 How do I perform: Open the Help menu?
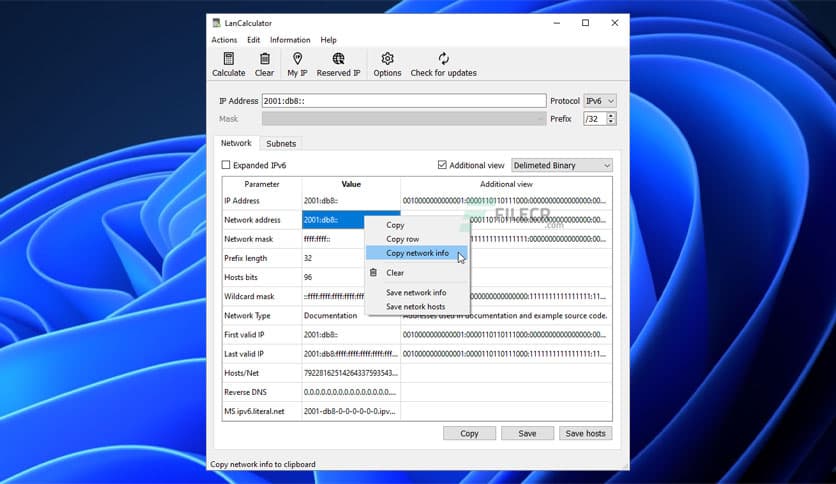tap(328, 40)
